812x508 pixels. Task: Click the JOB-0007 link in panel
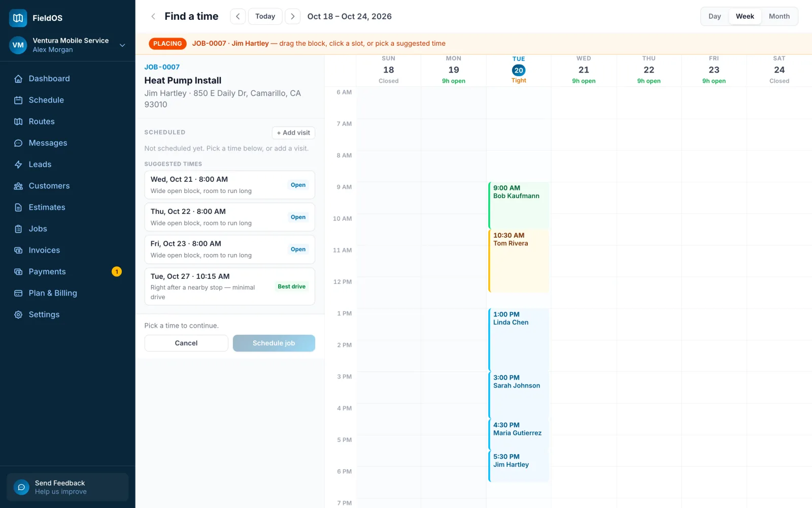click(162, 67)
